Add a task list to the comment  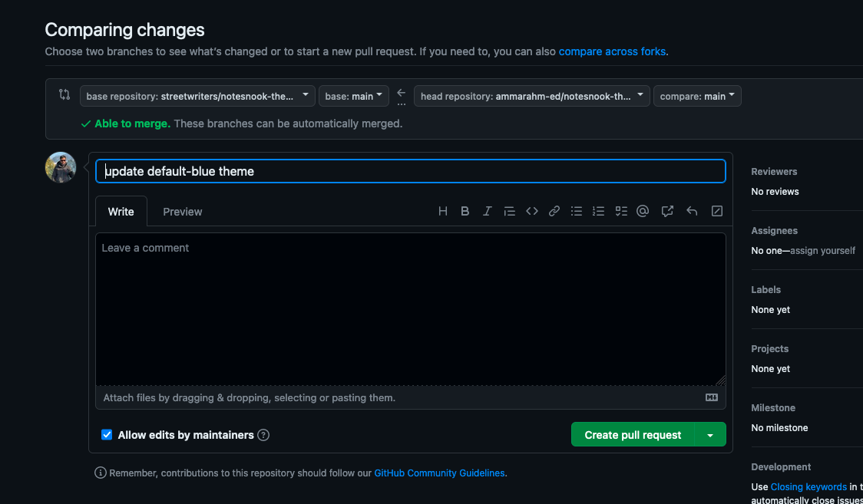[621, 212]
